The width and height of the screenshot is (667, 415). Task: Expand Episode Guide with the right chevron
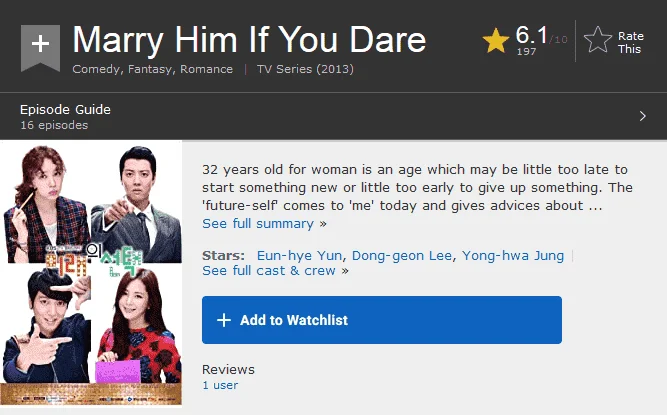point(643,116)
